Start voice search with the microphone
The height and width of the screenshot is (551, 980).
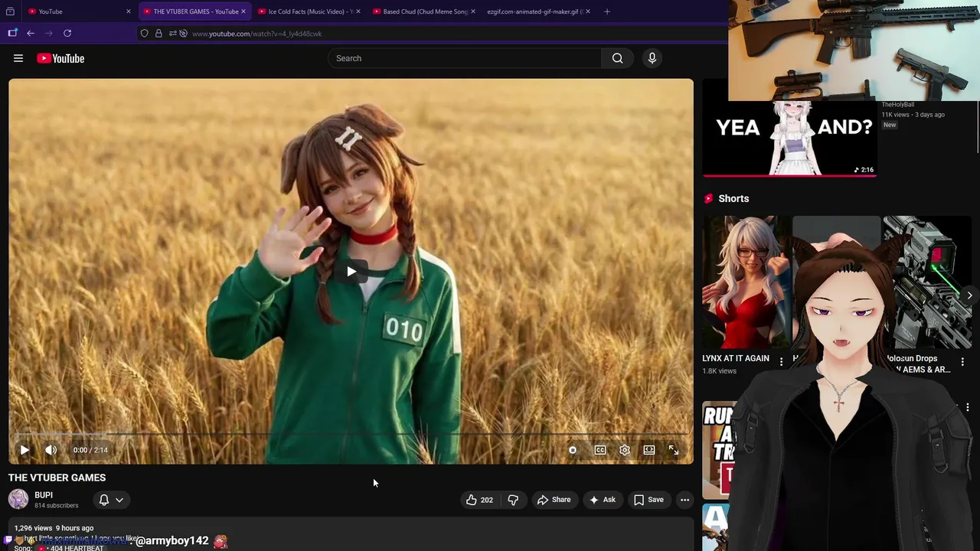pyautogui.click(x=652, y=58)
